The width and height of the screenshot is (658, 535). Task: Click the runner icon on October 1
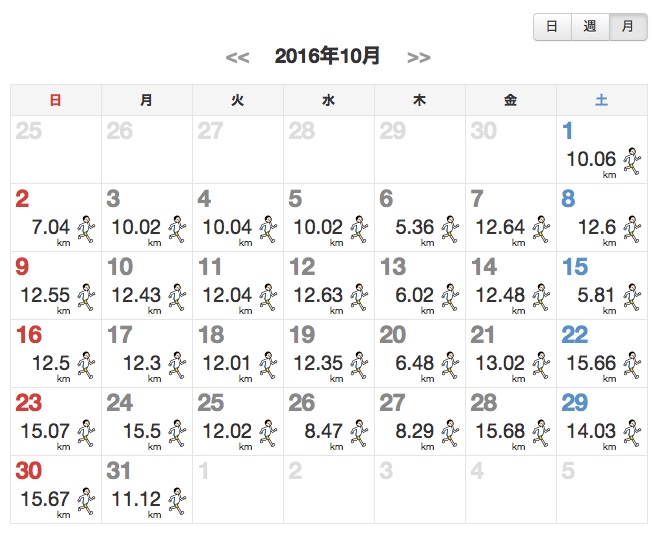click(631, 161)
